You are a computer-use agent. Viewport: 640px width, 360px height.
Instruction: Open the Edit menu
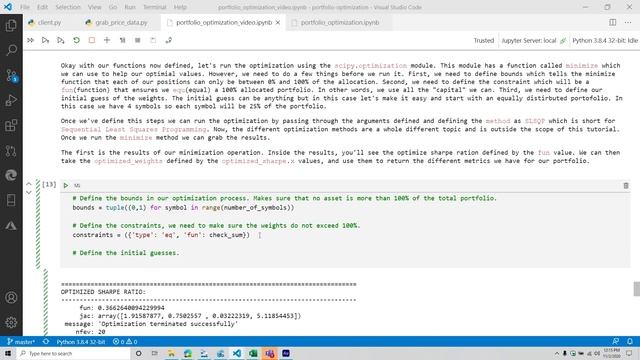(x=42, y=7)
